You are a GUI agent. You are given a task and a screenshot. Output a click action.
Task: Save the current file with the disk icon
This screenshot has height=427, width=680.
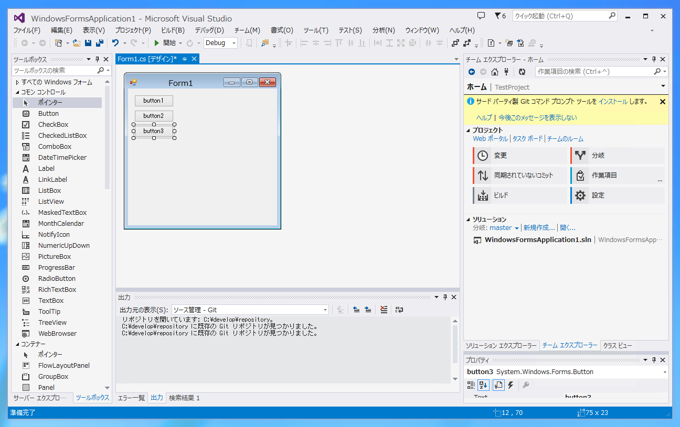88,43
